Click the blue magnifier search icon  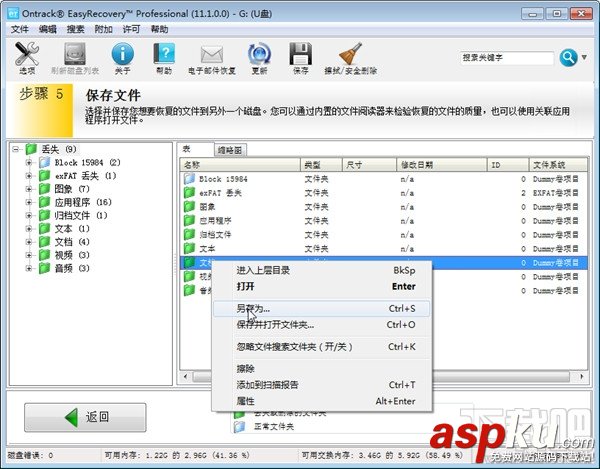(x=568, y=58)
